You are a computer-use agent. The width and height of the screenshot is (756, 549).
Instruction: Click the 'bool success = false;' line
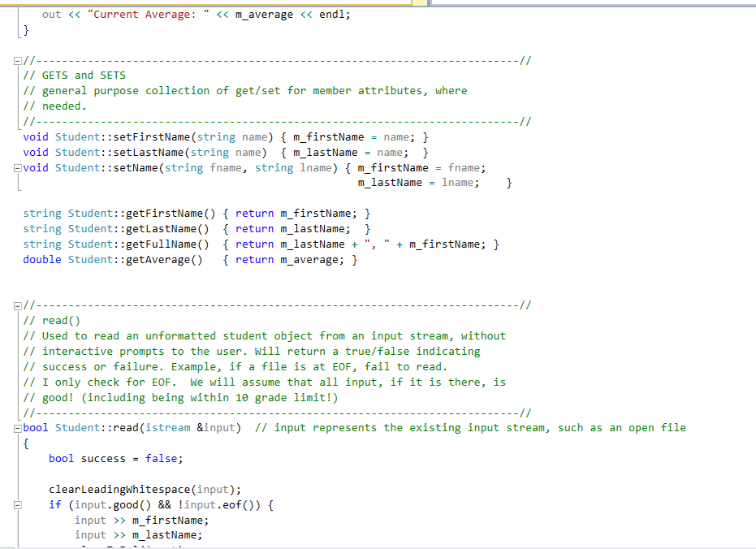(x=115, y=459)
